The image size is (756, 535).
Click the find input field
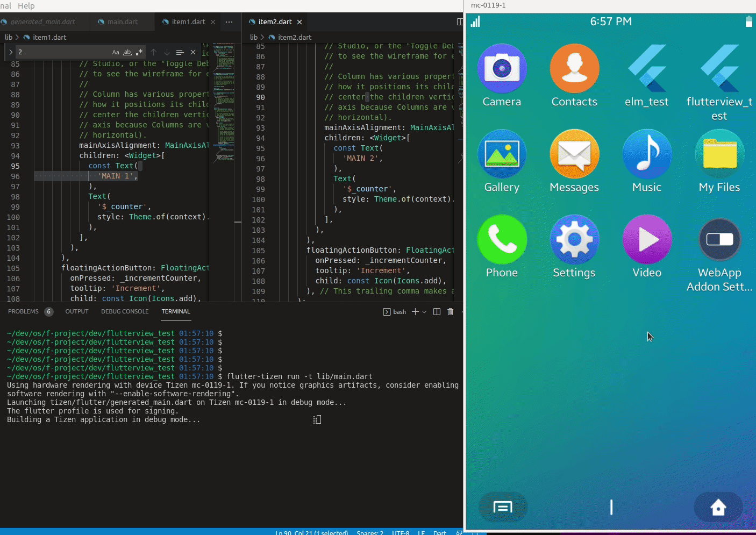tap(62, 52)
